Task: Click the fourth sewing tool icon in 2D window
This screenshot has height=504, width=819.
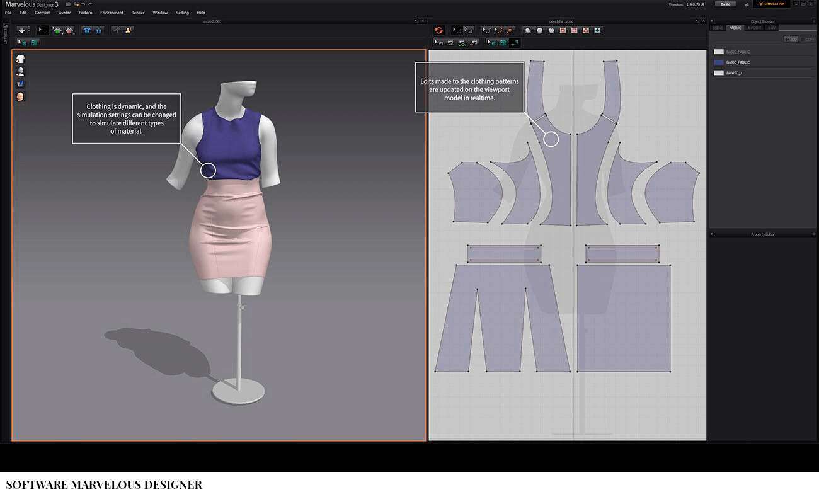Action: (x=474, y=43)
